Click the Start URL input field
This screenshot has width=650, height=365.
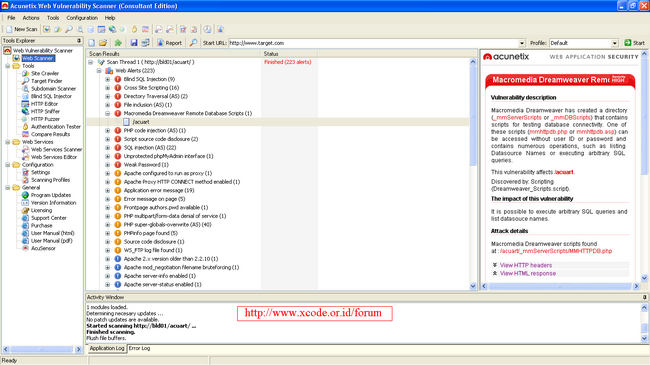pyautogui.click(x=374, y=43)
